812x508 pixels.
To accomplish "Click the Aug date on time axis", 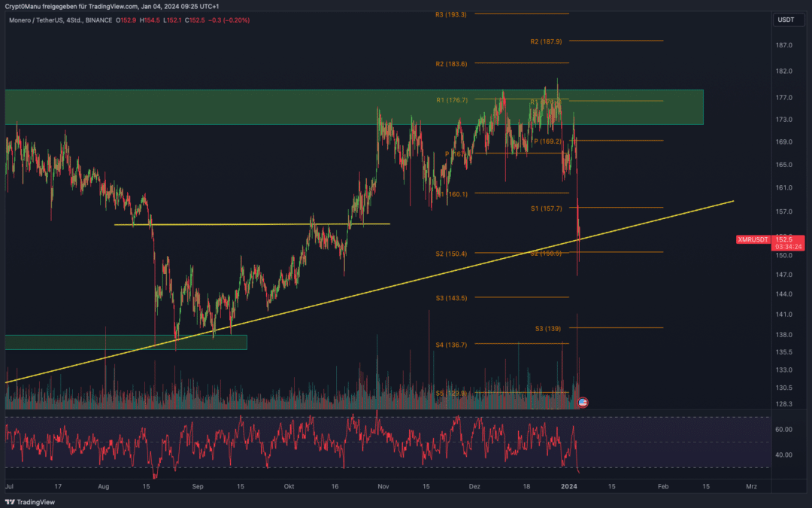I will click(x=103, y=486).
